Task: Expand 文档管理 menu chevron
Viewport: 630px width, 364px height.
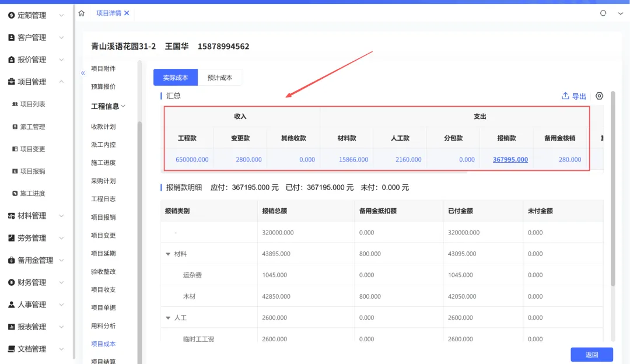Action: coord(61,349)
